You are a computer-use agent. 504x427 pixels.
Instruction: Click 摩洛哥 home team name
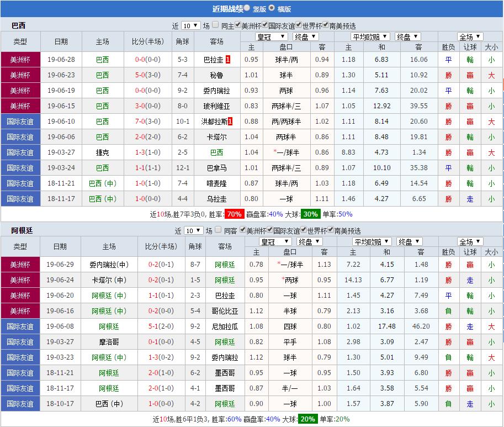(x=109, y=342)
